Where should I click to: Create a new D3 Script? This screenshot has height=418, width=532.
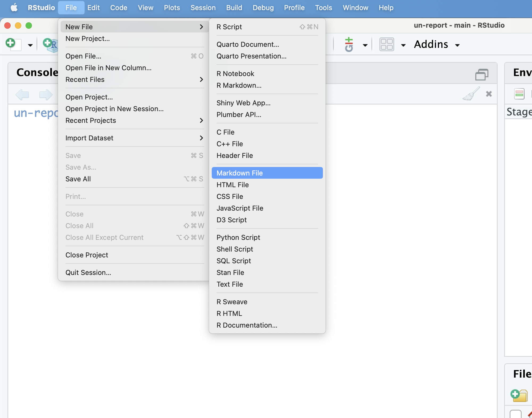point(267,220)
